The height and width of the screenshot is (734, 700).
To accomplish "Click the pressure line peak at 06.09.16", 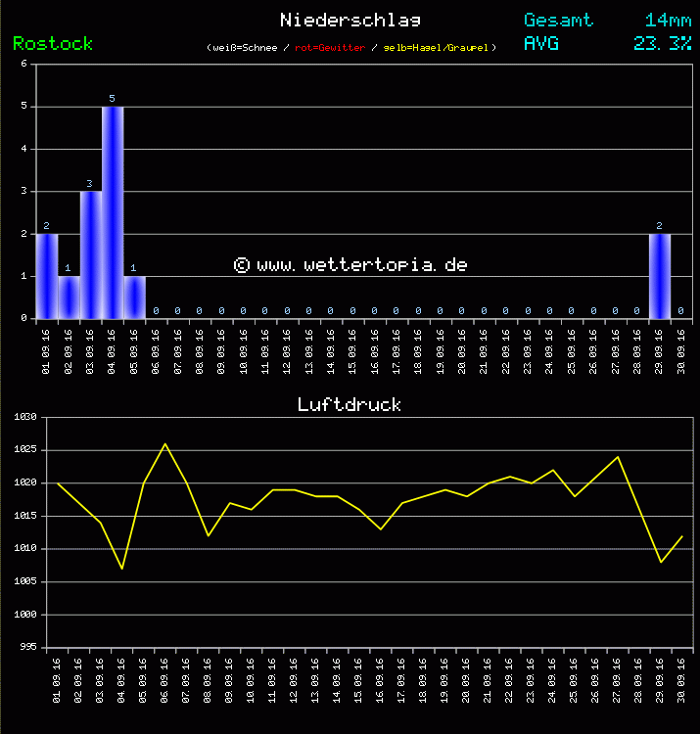I will point(164,444).
